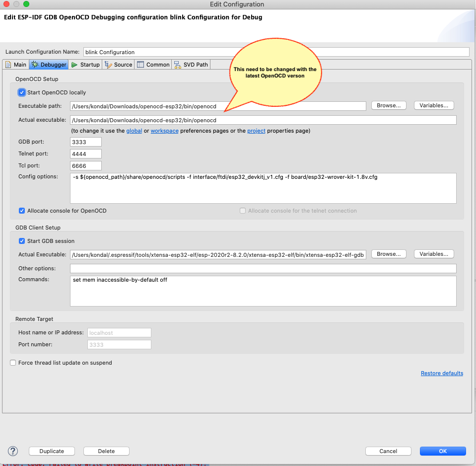The width and height of the screenshot is (476, 466).
Task: Open the global preferences link
Action: [134, 131]
